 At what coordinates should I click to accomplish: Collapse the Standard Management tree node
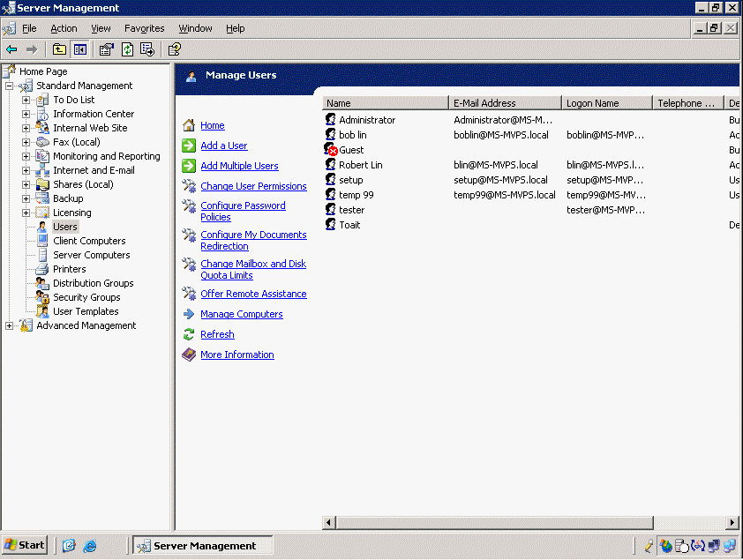[9, 86]
